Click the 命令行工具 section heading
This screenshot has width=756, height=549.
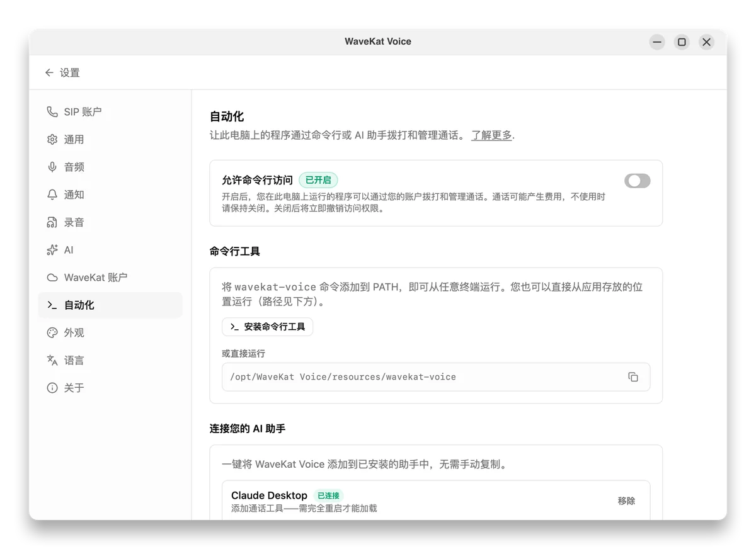click(x=235, y=251)
